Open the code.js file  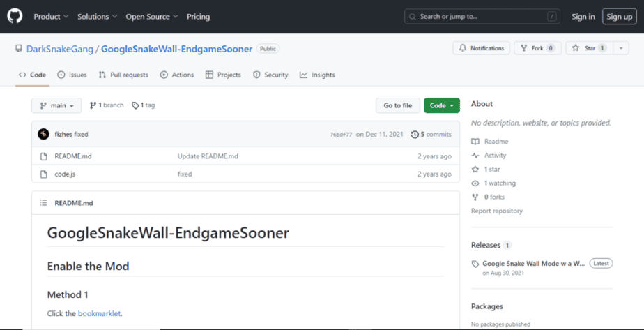pos(65,174)
